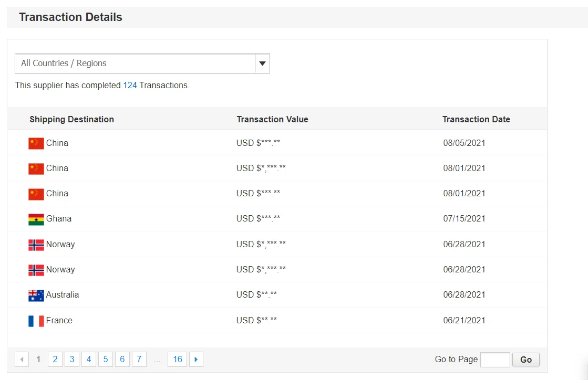Open the All Countries / Regions dropdown
This screenshot has height=380, width=588.
(135, 64)
